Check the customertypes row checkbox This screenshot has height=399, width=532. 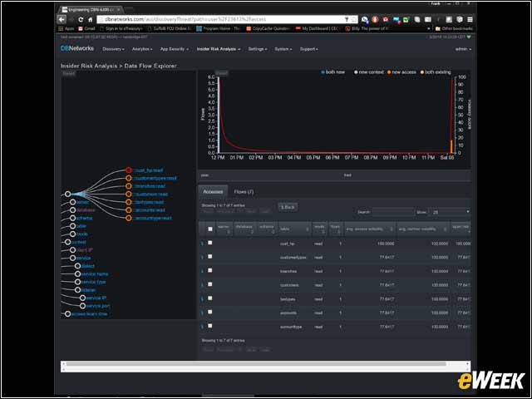(x=210, y=257)
